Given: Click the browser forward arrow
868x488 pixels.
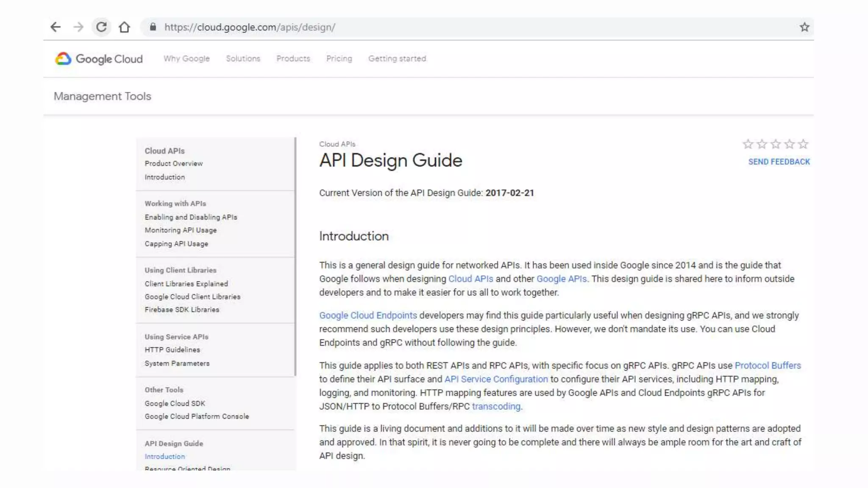Looking at the screenshot, I should 78,27.
